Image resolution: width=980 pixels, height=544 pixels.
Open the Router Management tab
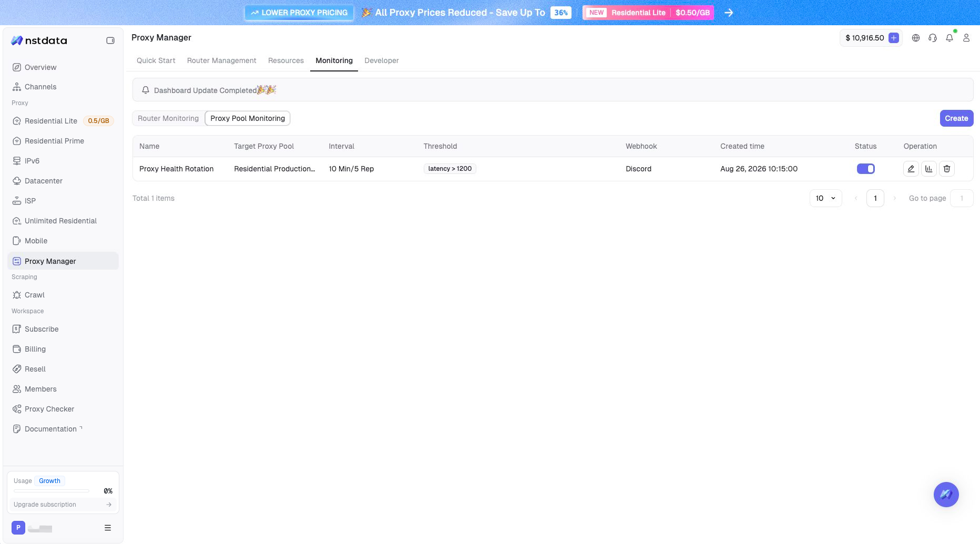point(221,60)
